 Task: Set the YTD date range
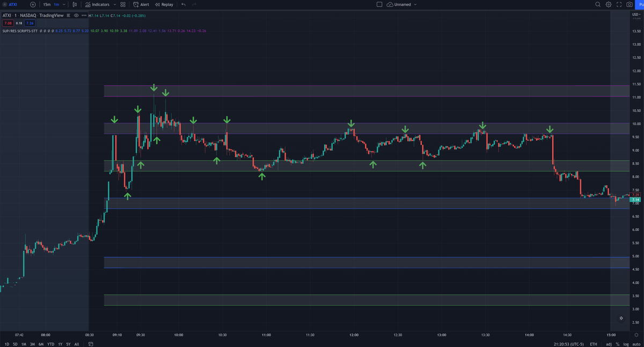pos(50,344)
